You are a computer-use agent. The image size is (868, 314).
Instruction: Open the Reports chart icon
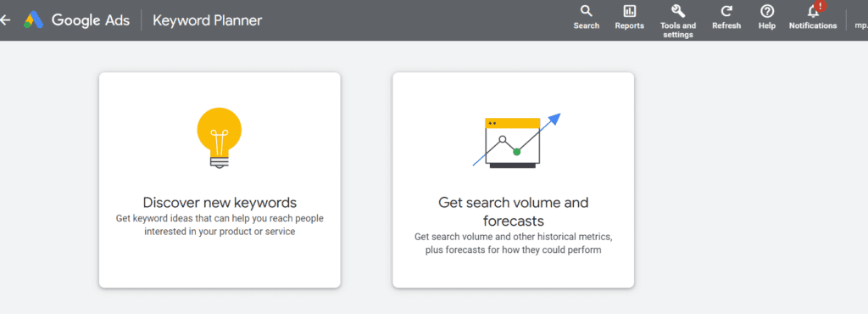630,11
